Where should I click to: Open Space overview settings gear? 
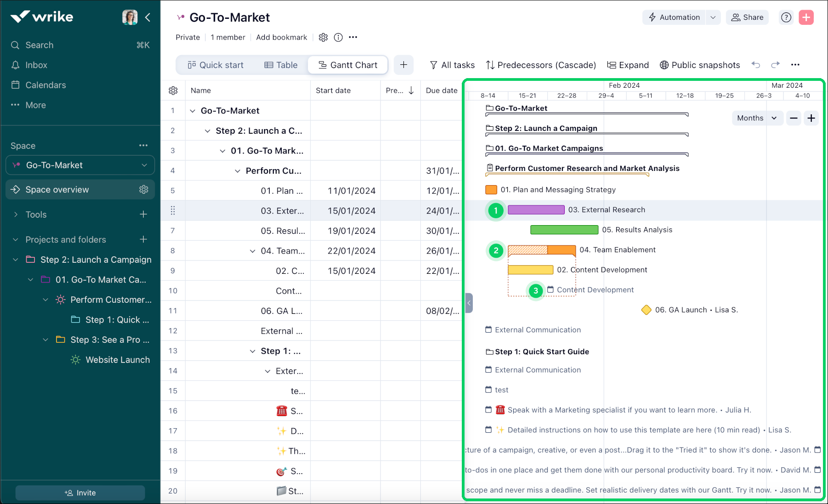(144, 190)
